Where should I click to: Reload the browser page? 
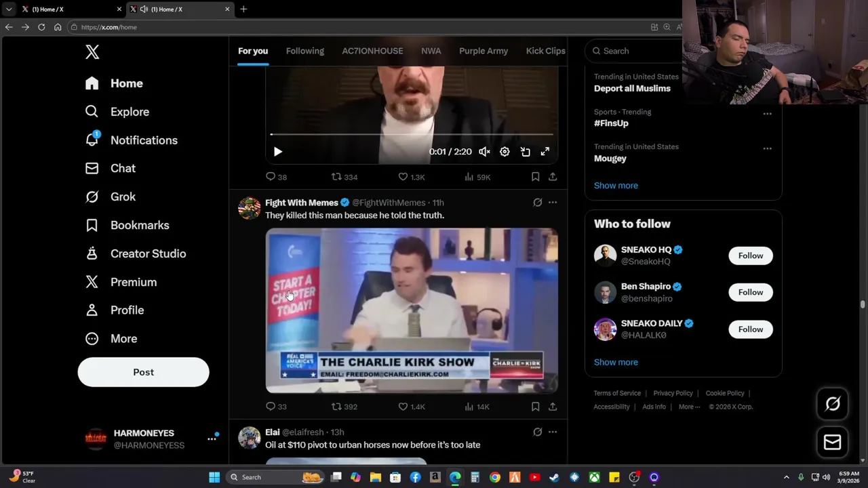[41, 27]
